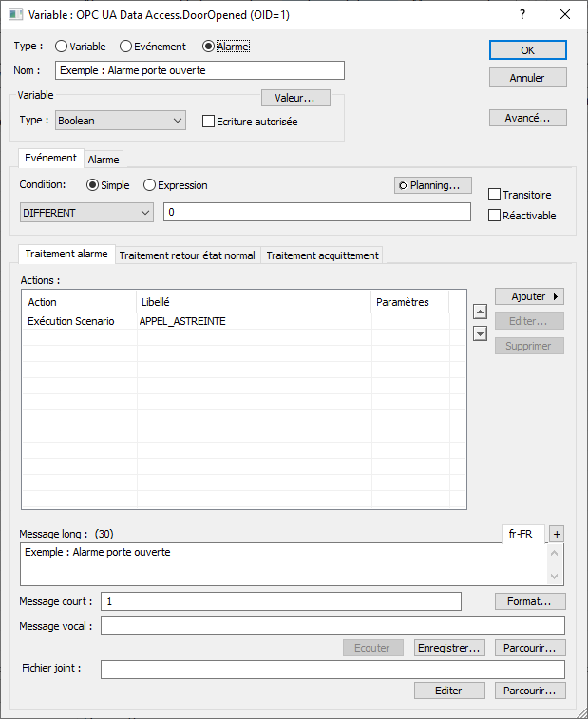Click the move action up arrow

(x=480, y=312)
